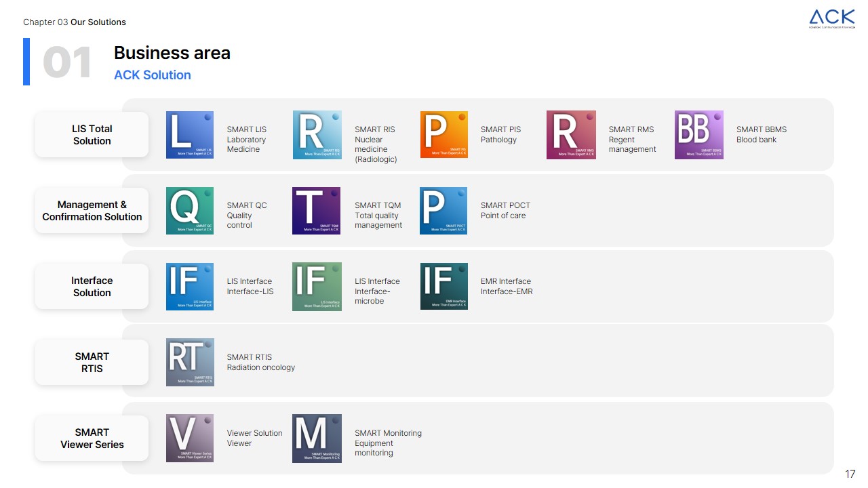Screen dimensions: 868x488
Task: Select the purple SMART BBMS BB icon
Action: click(698, 135)
